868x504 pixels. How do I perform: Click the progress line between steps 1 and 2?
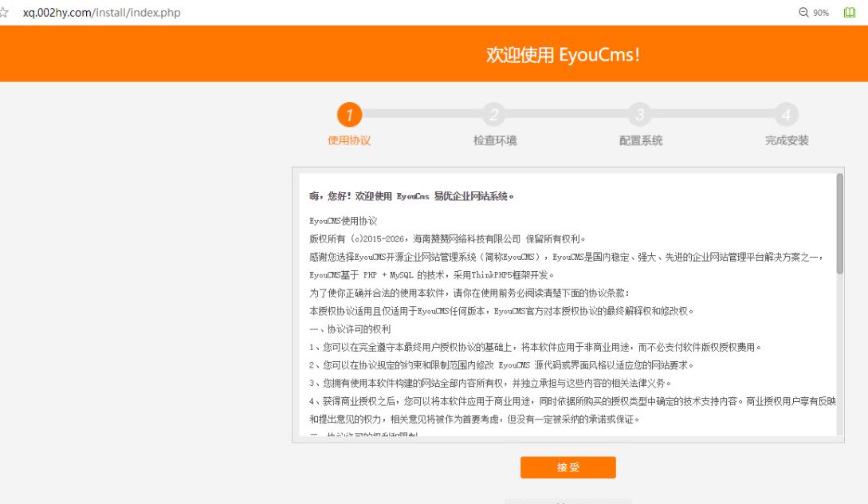[x=421, y=116]
